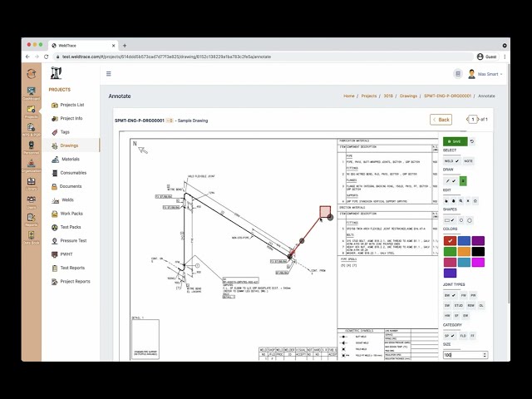Select the rectangle shape option
Viewport: 532px width, 399px height.
click(450, 220)
